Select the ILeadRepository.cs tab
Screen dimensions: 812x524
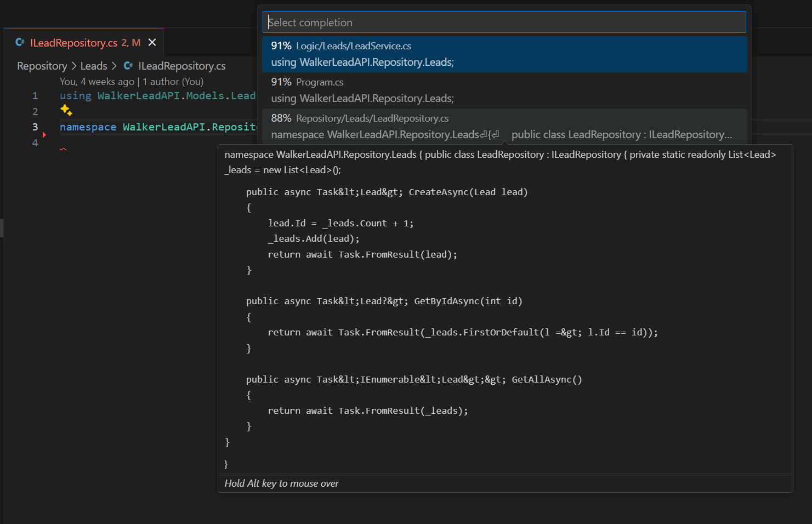point(83,42)
